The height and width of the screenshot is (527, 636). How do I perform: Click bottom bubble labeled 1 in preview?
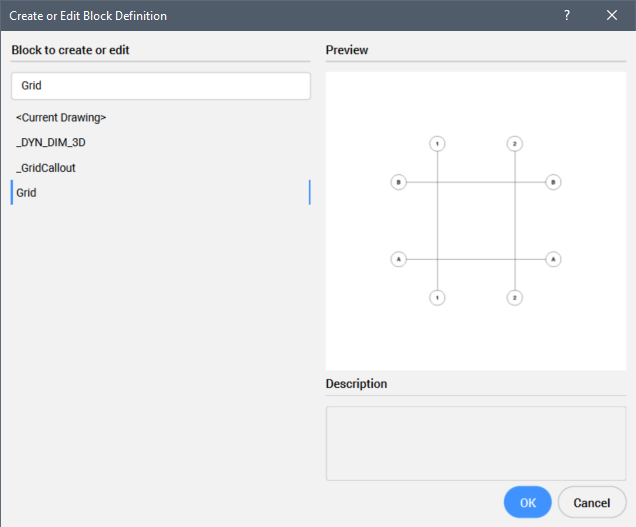[437, 298]
